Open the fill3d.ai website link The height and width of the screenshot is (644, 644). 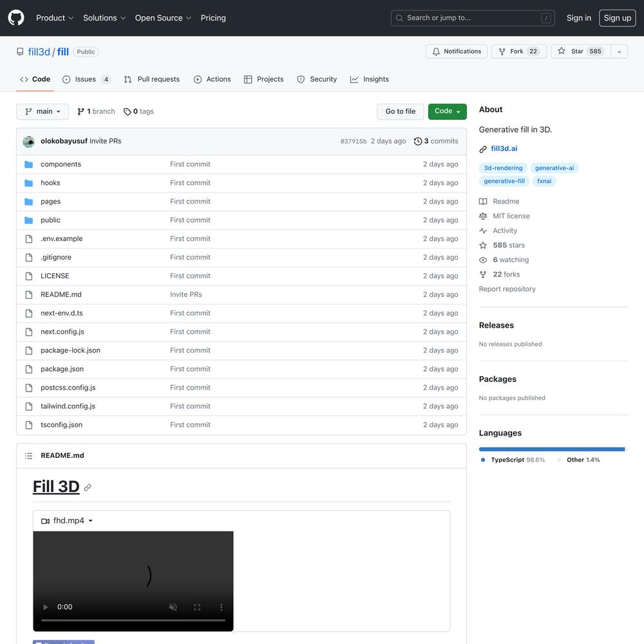point(504,148)
